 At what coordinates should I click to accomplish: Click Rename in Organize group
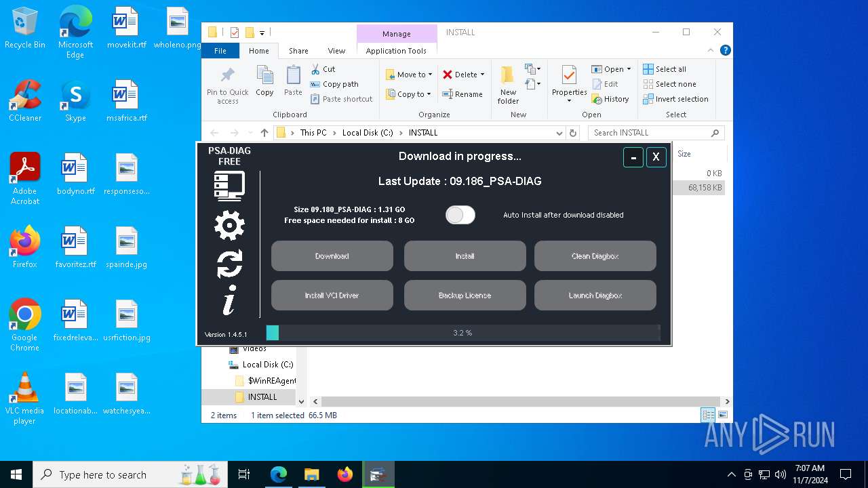[462, 94]
